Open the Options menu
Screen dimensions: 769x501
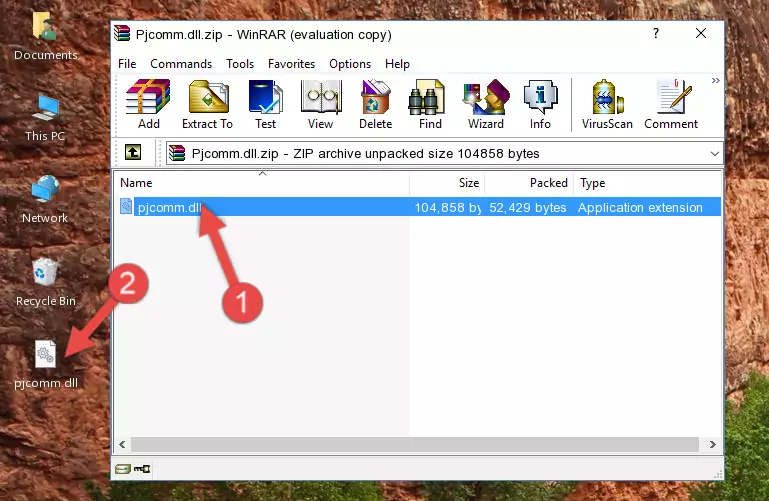coord(350,64)
